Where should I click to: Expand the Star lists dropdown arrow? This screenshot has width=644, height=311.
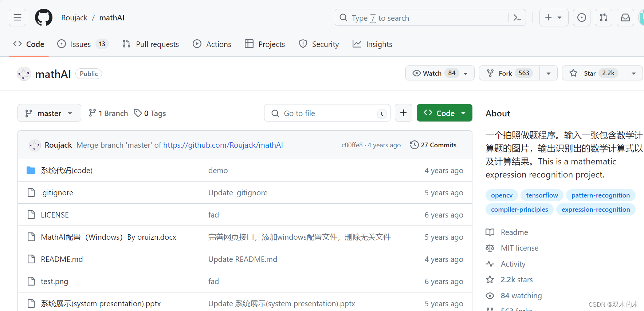pyautogui.click(x=634, y=73)
